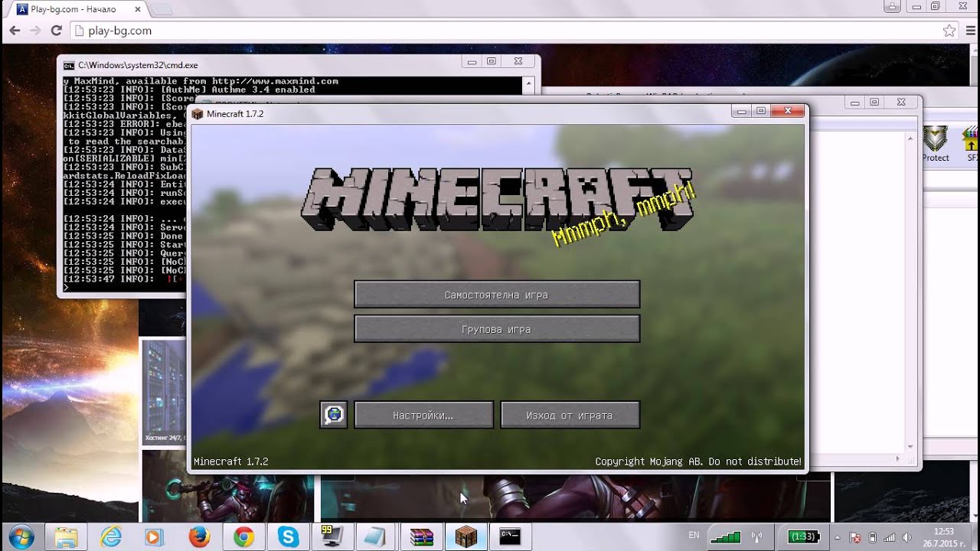
Task: Click scrollbar down arrow in window behind Minecraft
Action: pyautogui.click(x=910, y=447)
